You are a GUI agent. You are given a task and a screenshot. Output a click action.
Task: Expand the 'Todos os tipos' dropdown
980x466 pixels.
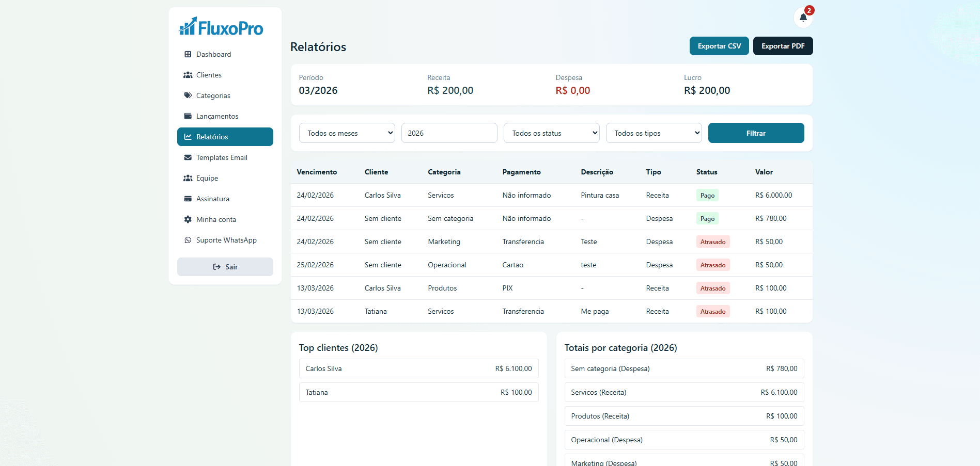654,133
